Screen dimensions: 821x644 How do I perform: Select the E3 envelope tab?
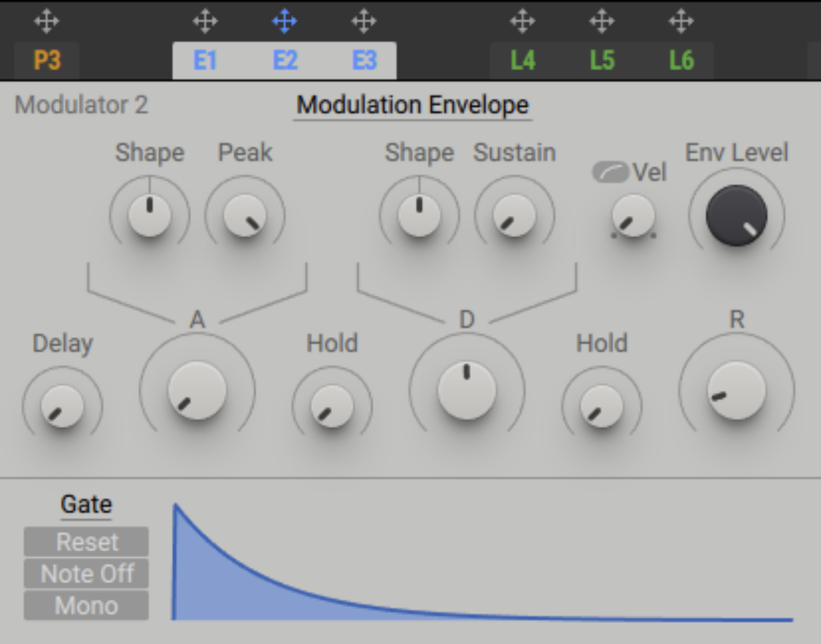pyautogui.click(x=364, y=61)
